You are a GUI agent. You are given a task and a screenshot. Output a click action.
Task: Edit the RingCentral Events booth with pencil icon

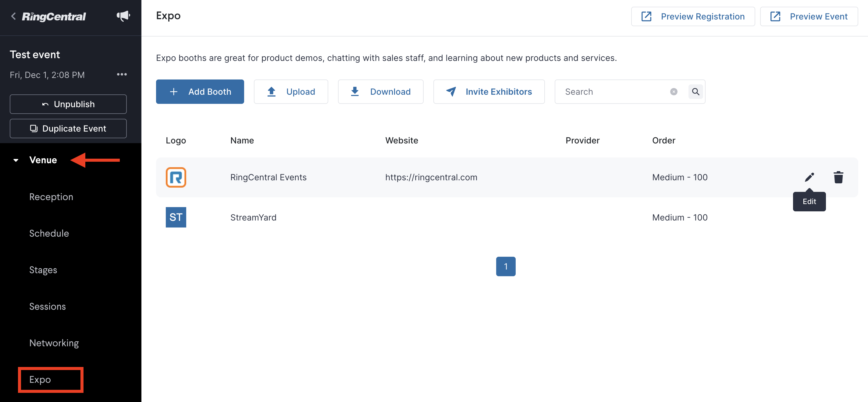tap(809, 177)
